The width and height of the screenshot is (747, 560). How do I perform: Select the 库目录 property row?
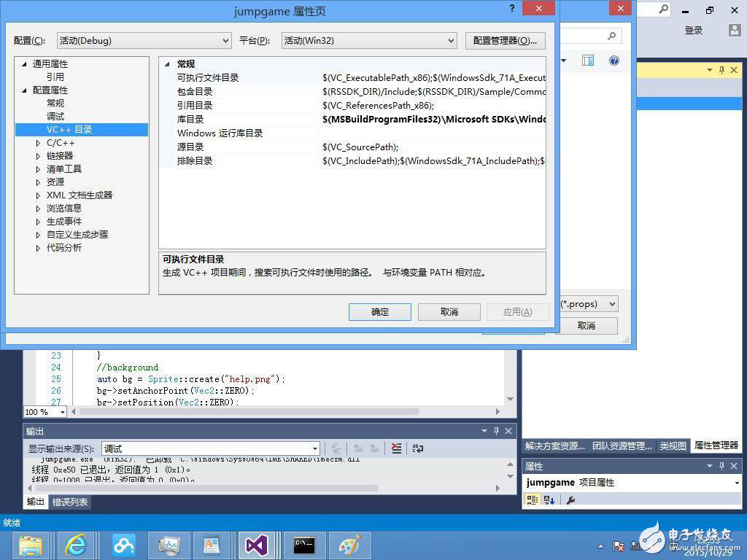click(190, 120)
